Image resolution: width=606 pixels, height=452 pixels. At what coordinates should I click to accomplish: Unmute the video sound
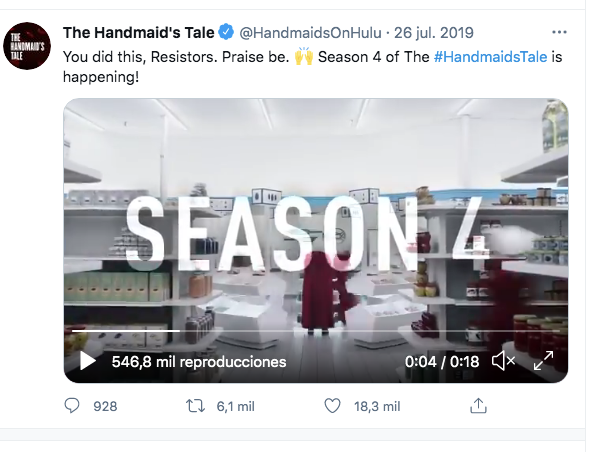coord(503,361)
